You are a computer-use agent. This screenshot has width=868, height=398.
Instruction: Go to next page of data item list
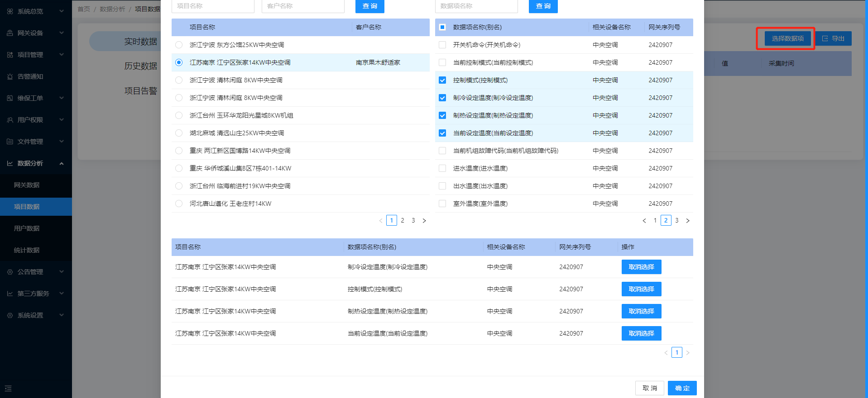coord(688,221)
